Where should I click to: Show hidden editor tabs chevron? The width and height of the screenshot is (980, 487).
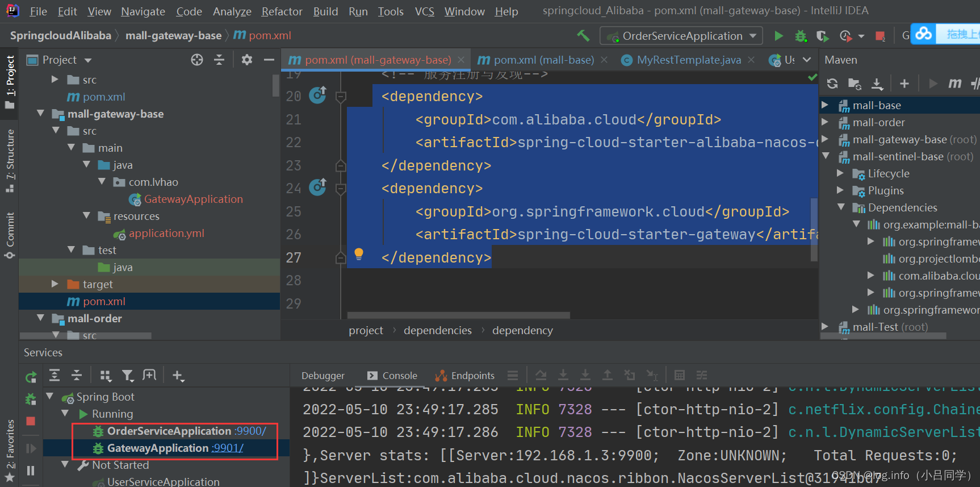tap(807, 60)
